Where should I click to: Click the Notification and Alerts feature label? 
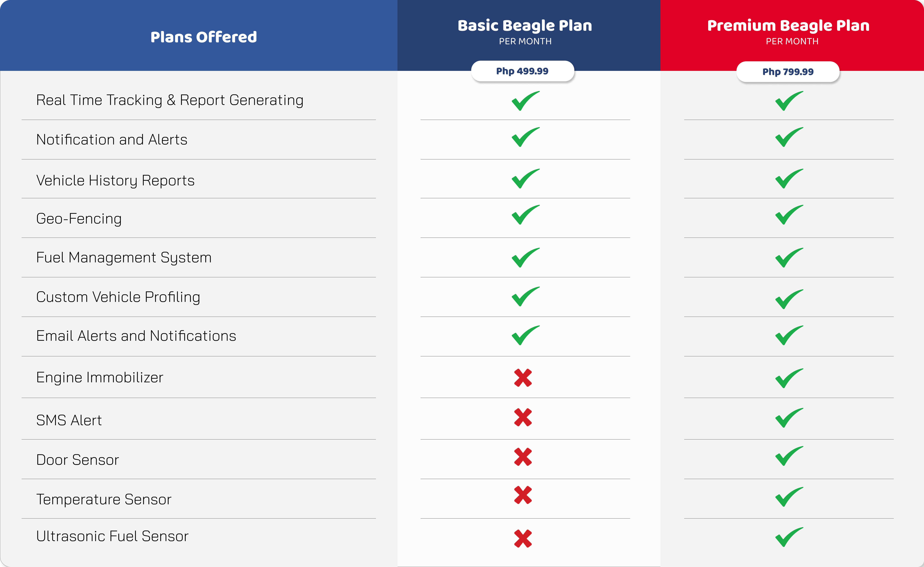(x=112, y=140)
